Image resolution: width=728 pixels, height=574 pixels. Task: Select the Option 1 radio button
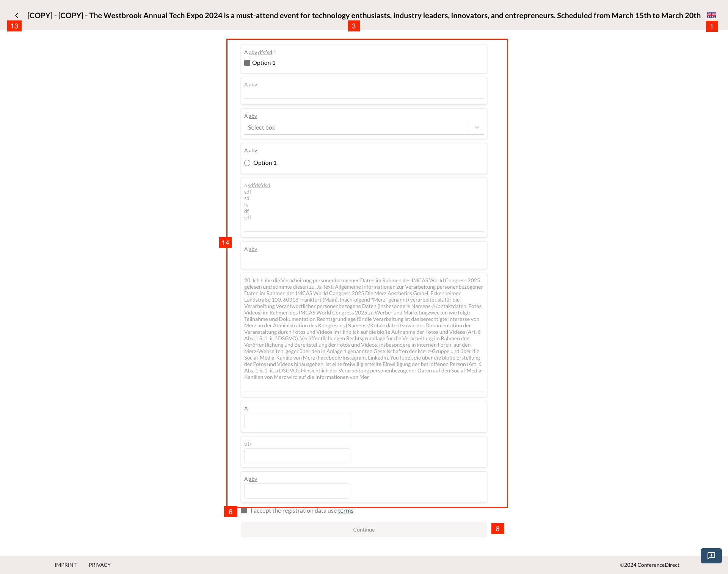247,163
